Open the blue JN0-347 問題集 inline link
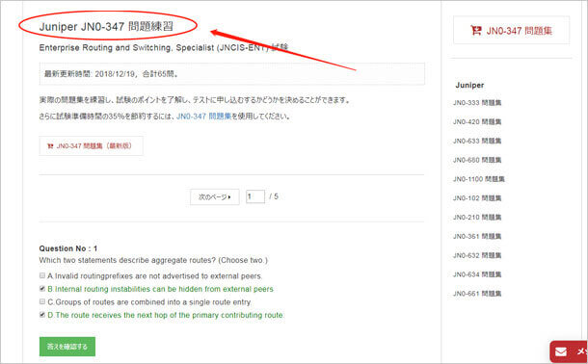Screen dimensions: 588x364 click(x=203, y=117)
